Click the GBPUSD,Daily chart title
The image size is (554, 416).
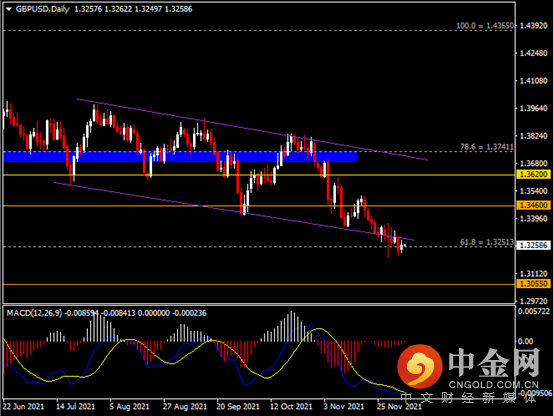tap(43, 9)
